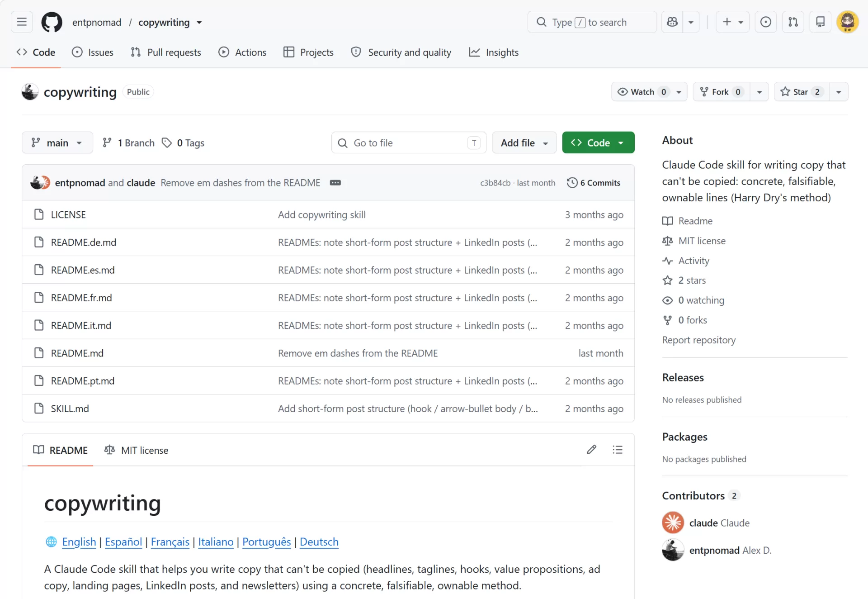
Task: Click Report repository link
Action: coord(698,340)
